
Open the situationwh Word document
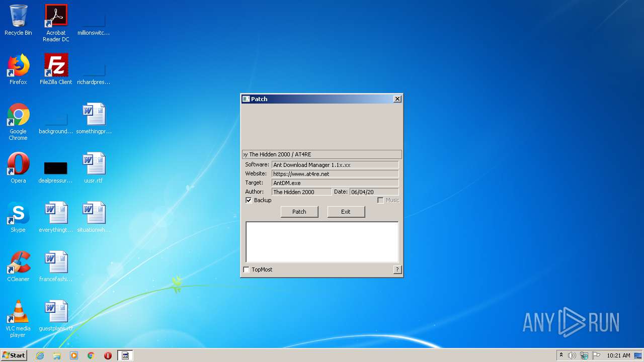[94, 218]
